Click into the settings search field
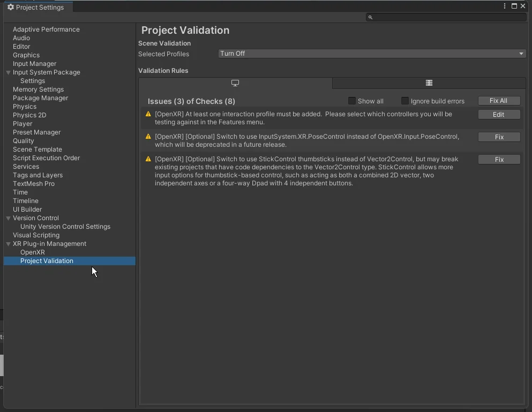532x412 pixels. coord(449,17)
